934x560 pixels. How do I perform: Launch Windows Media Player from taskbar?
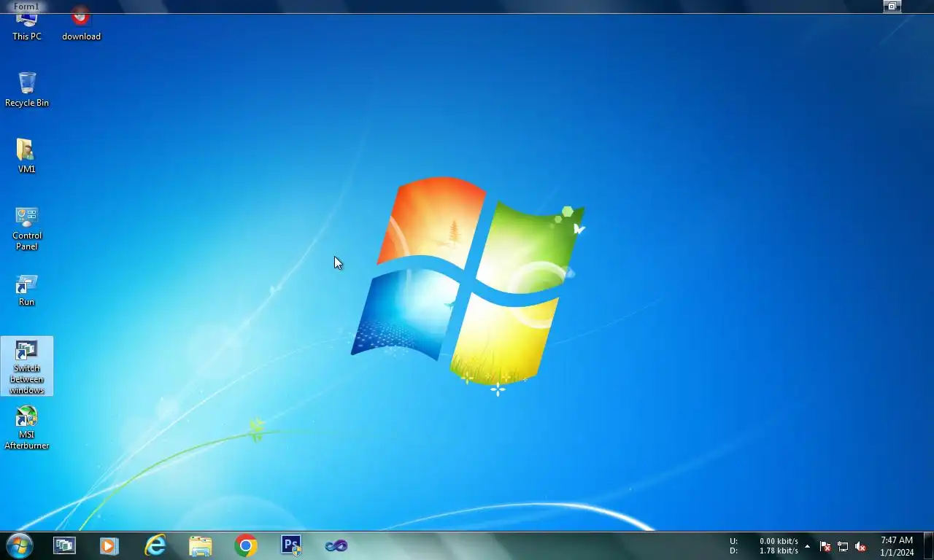(x=109, y=545)
